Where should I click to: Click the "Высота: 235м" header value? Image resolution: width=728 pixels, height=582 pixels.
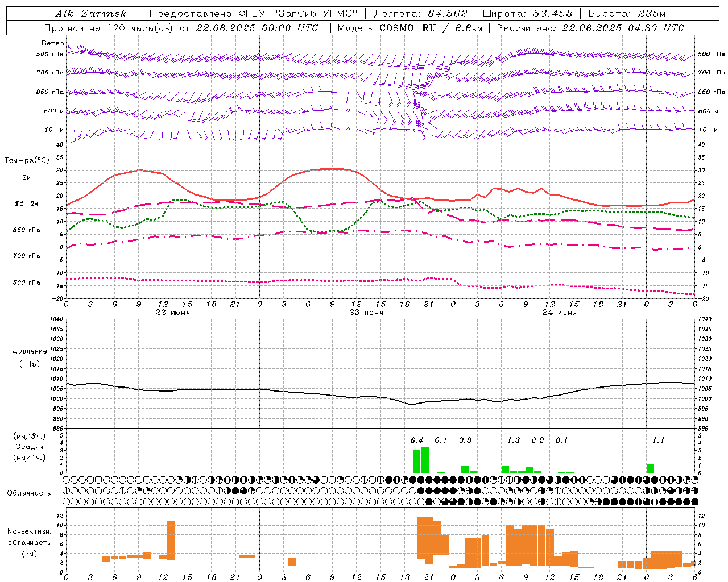click(627, 14)
